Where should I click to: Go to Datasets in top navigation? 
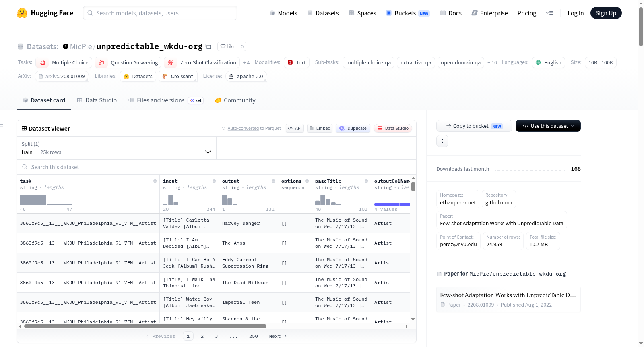click(x=323, y=13)
